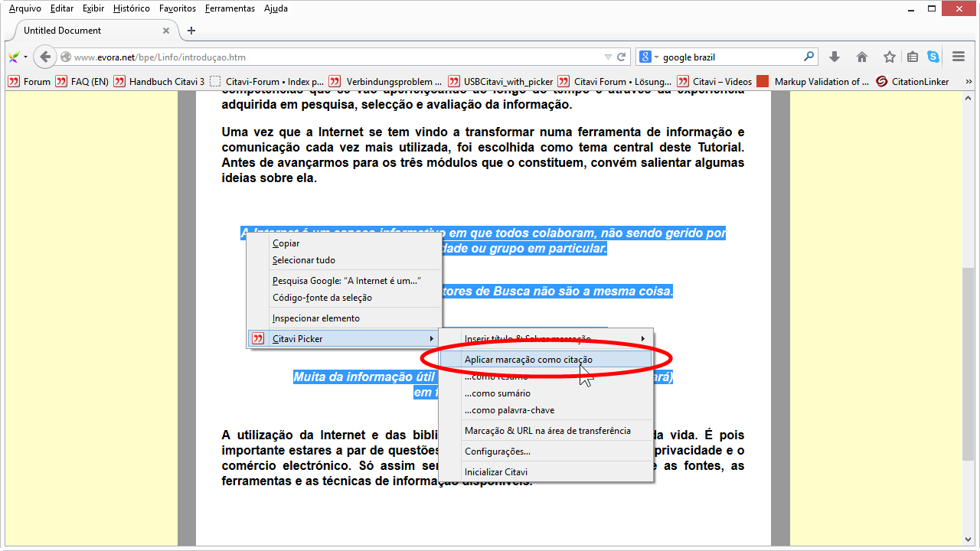
Task: Open the Ferramentas menu
Action: (230, 8)
